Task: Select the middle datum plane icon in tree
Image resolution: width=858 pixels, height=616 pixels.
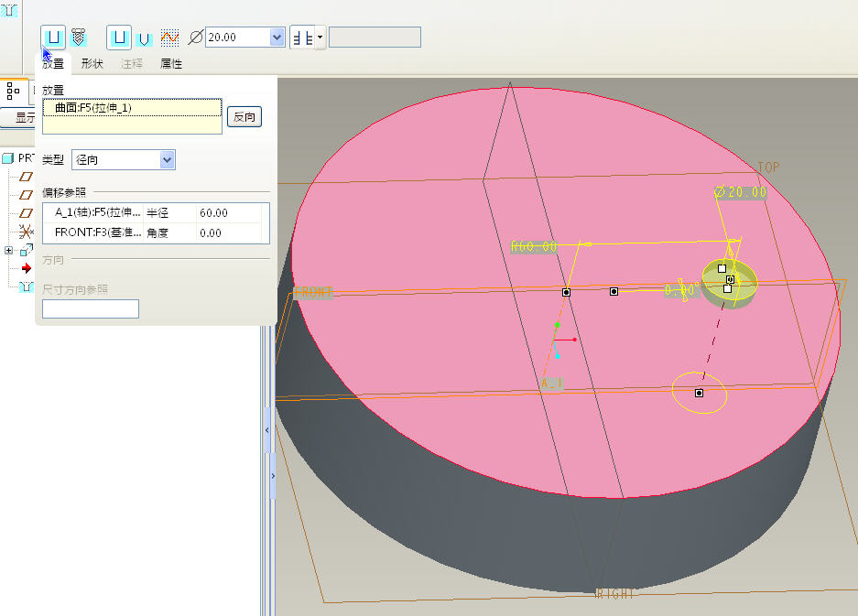Action: coord(26,195)
